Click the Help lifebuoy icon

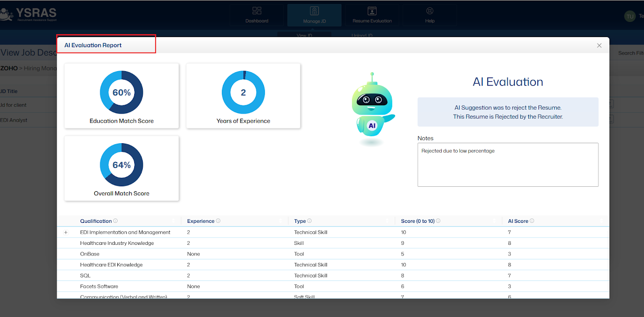(430, 11)
